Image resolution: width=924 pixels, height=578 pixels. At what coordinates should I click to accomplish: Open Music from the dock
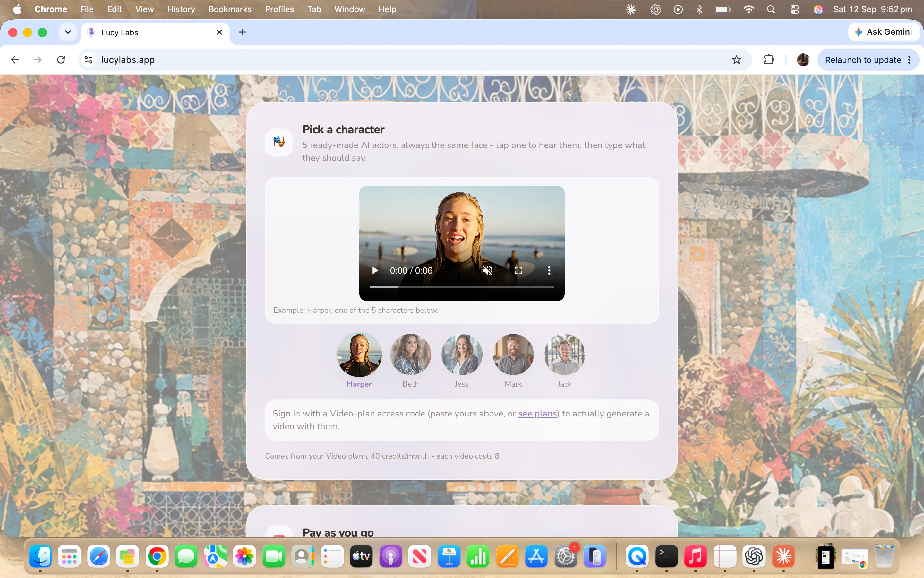pos(695,556)
